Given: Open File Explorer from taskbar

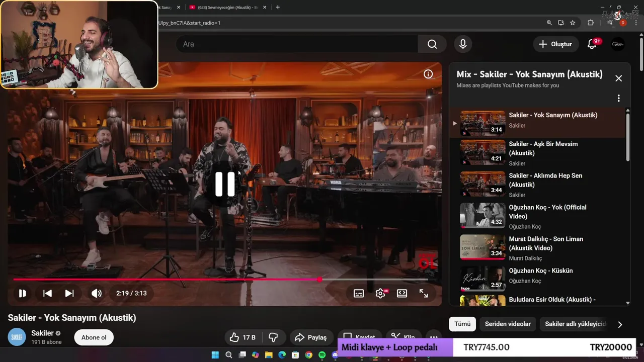Looking at the screenshot, I should (x=269, y=355).
